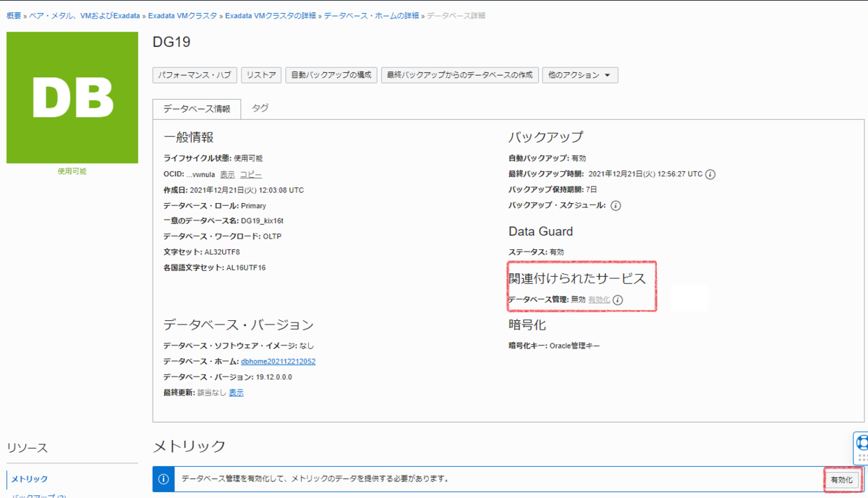The image size is (868, 498).
Task: Open 自動バックアップの構成 settings
Action: [x=331, y=74]
